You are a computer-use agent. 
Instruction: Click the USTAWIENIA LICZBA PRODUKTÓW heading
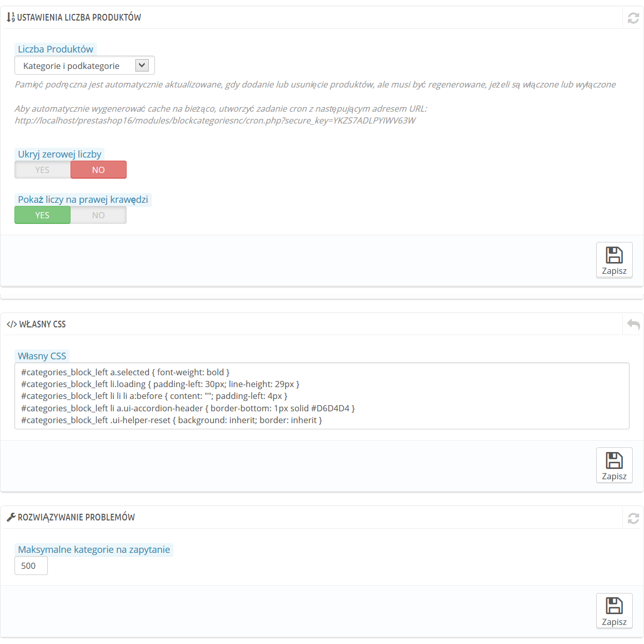79,18
